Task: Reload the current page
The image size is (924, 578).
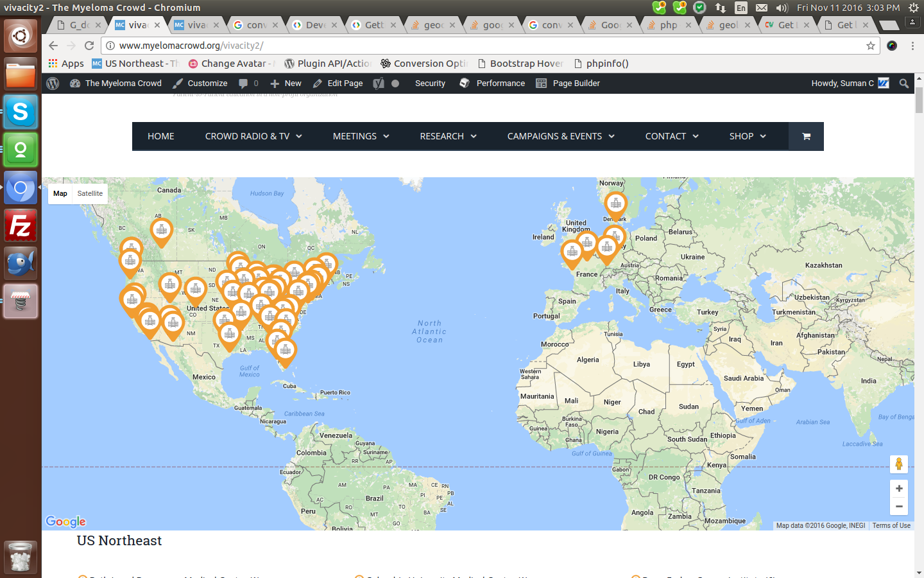Action: (x=89, y=46)
